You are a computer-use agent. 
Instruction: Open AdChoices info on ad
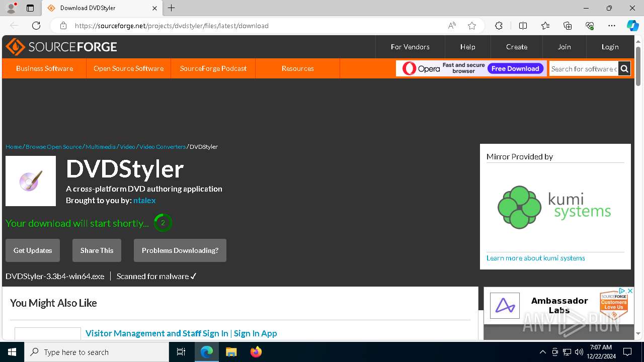622,291
